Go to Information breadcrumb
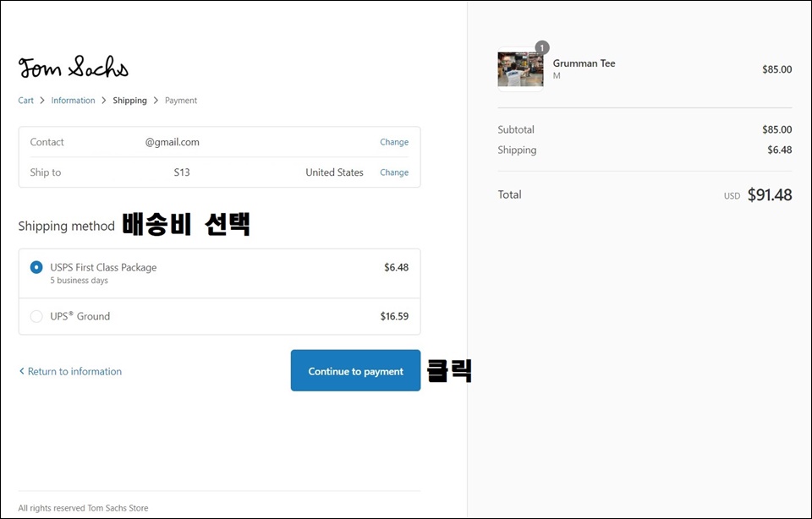The image size is (812, 519). 73,101
